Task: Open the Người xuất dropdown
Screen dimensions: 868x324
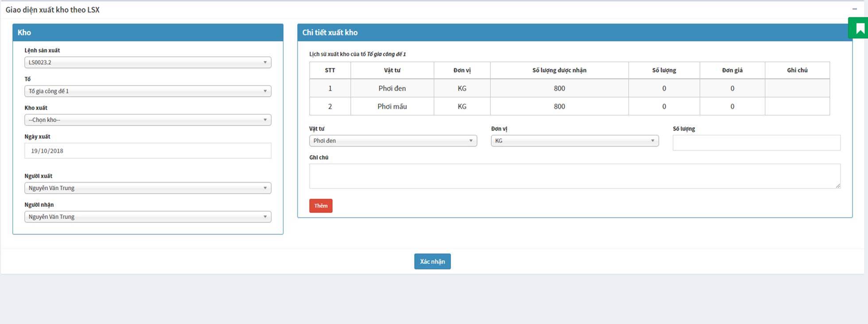Action: [x=147, y=188]
